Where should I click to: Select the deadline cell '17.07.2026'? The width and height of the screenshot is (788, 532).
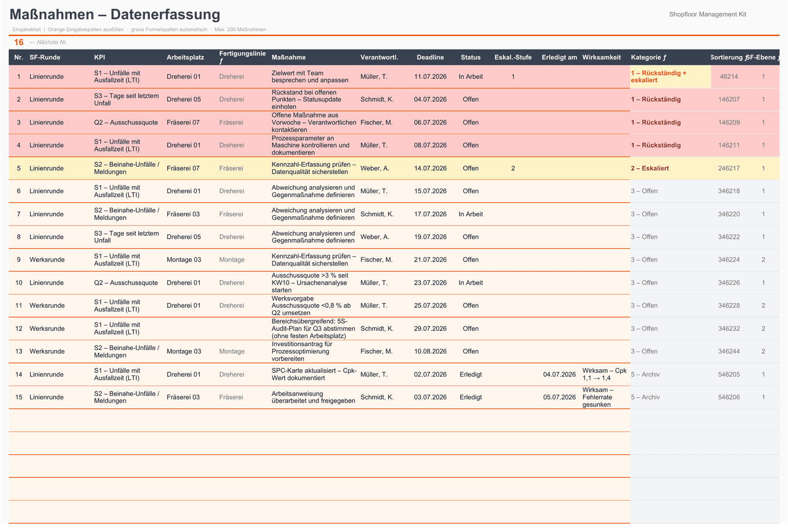[x=431, y=214]
